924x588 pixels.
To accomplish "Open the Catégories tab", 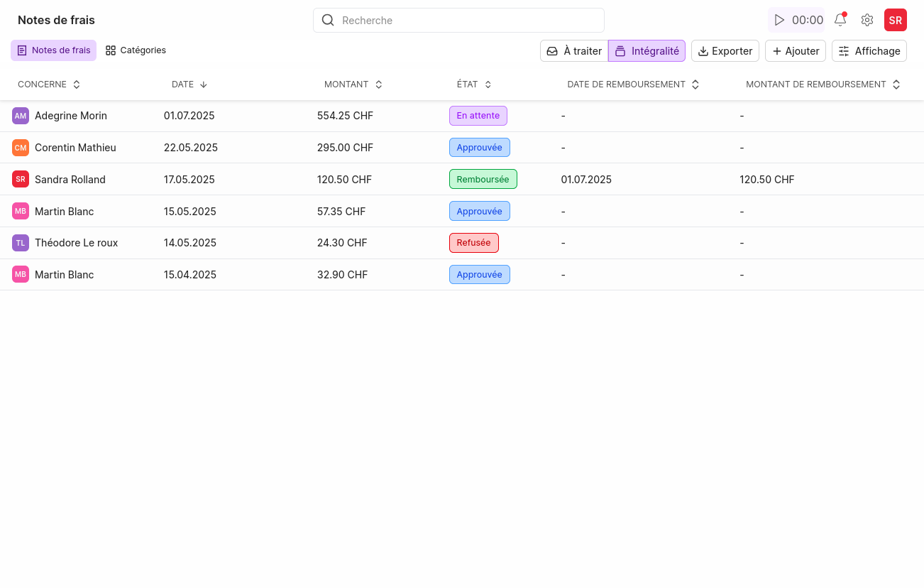I will point(136,50).
